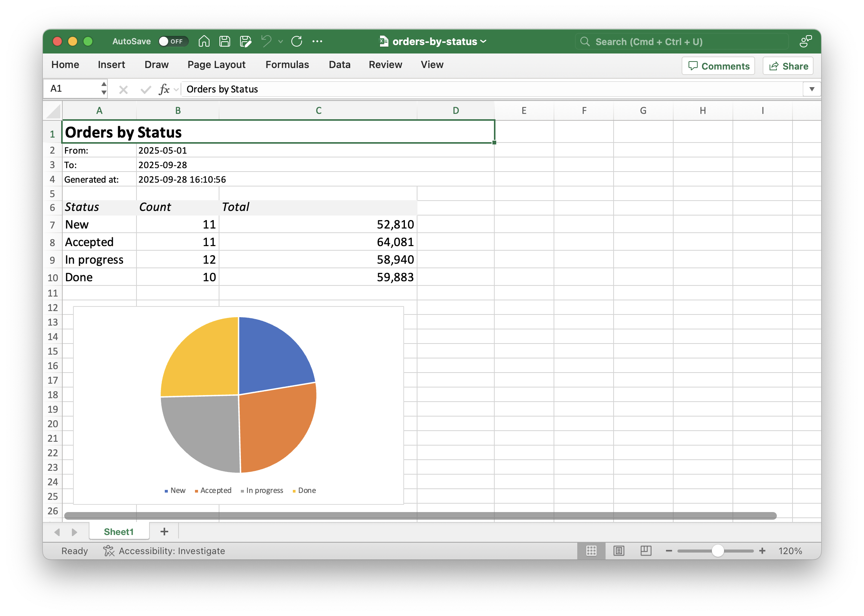Viewport: 864px width, 616px height.
Task: Open the Insert Function (fx) icon
Action: click(x=164, y=89)
